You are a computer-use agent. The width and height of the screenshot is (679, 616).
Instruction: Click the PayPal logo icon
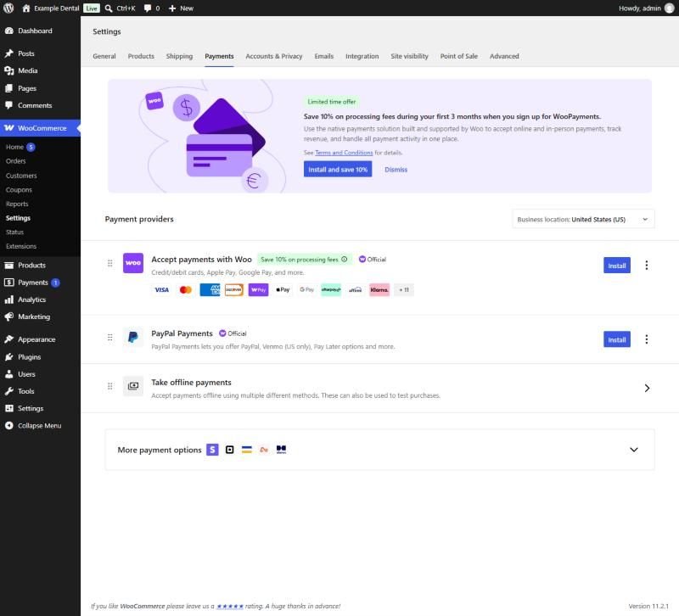click(133, 337)
